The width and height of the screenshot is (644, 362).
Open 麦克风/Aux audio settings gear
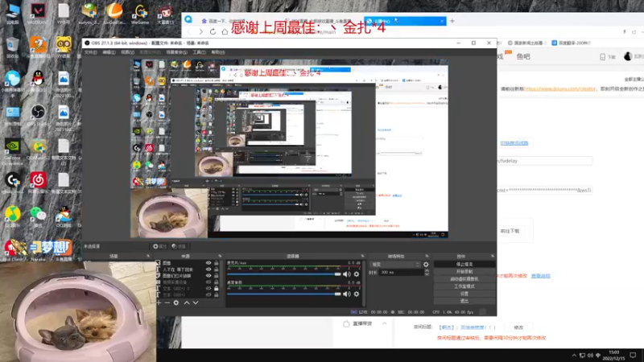[x=357, y=274]
